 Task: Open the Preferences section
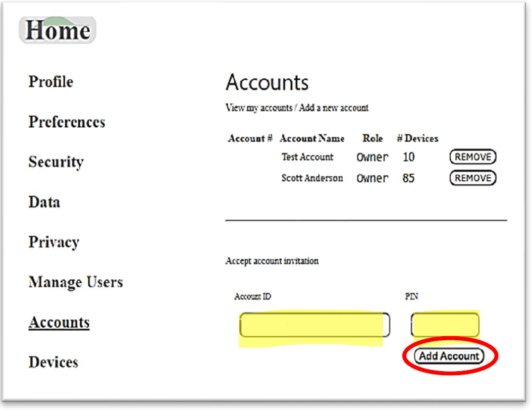[66, 122]
